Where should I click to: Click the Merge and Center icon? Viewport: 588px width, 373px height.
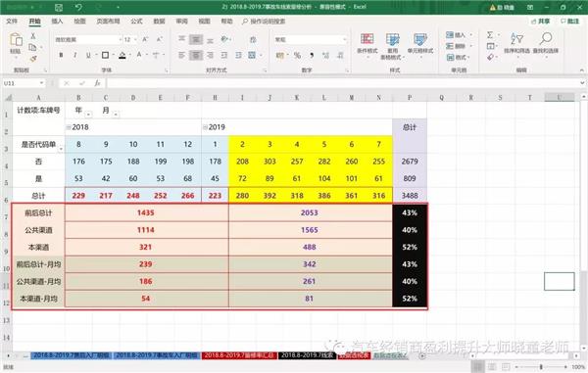(252, 56)
